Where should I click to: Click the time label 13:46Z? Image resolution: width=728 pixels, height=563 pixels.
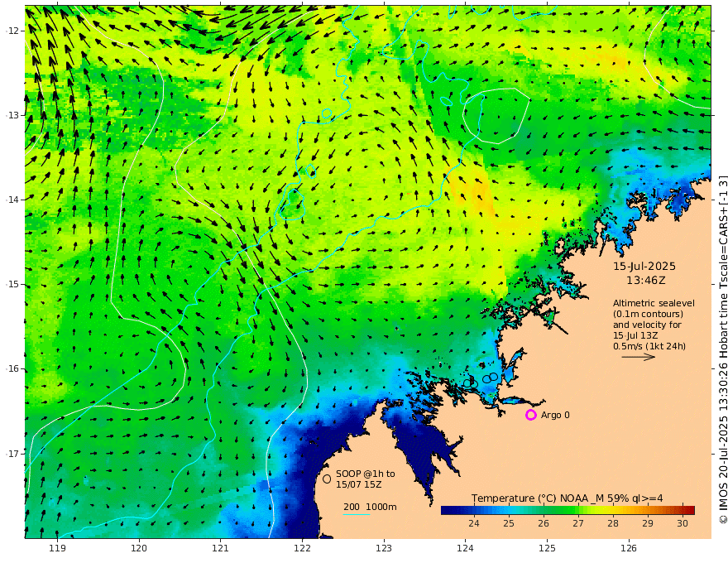pyautogui.click(x=646, y=280)
